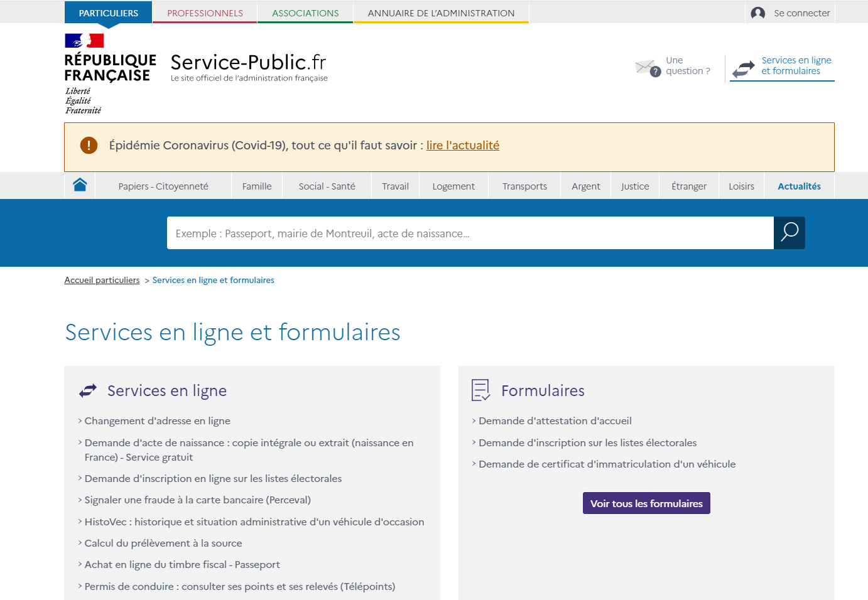The height and width of the screenshot is (600, 868).
Task: Open Changement d'adresse en ligne link
Action: [x=157, y=421]
